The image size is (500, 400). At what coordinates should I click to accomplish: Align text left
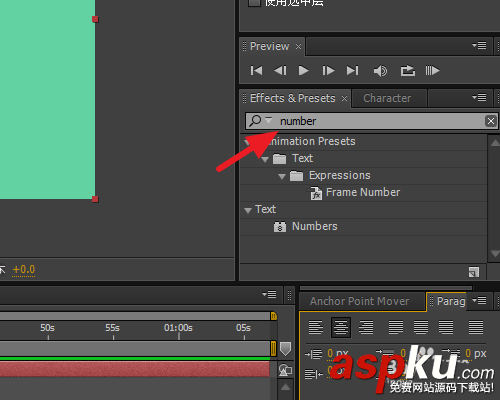pos(316,327)
